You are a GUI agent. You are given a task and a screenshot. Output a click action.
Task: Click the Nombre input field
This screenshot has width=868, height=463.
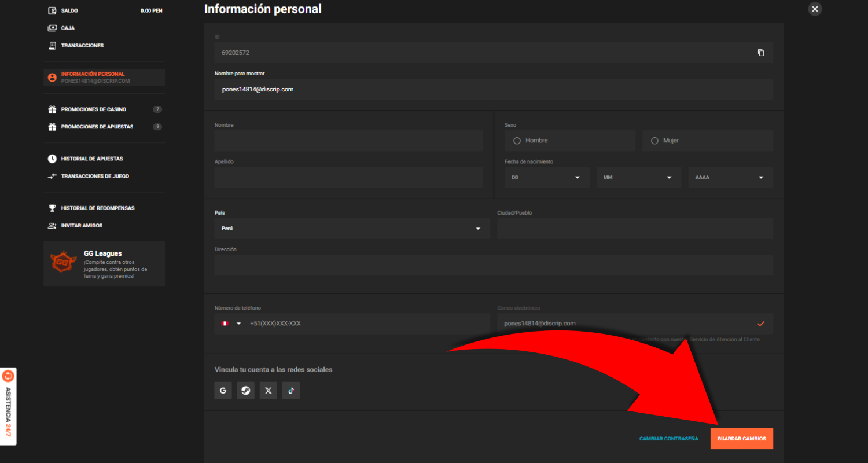348,141
